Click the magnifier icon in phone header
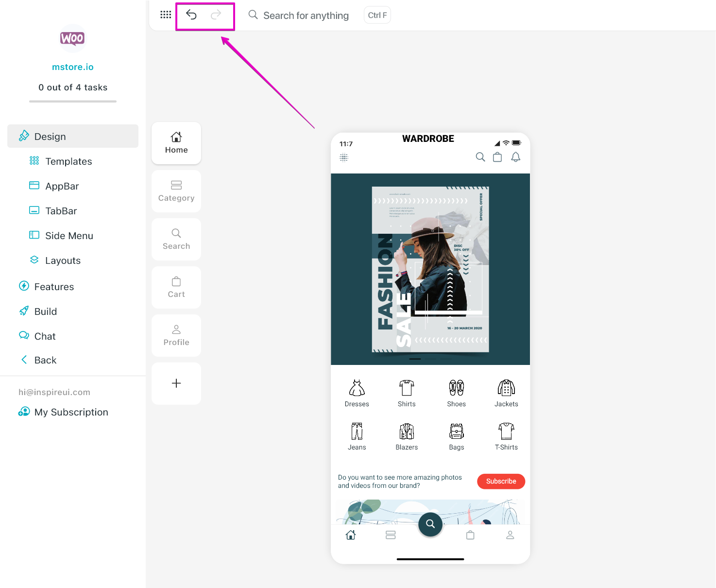Viewport: 716px width, 588px height. [x=480, y=157]
